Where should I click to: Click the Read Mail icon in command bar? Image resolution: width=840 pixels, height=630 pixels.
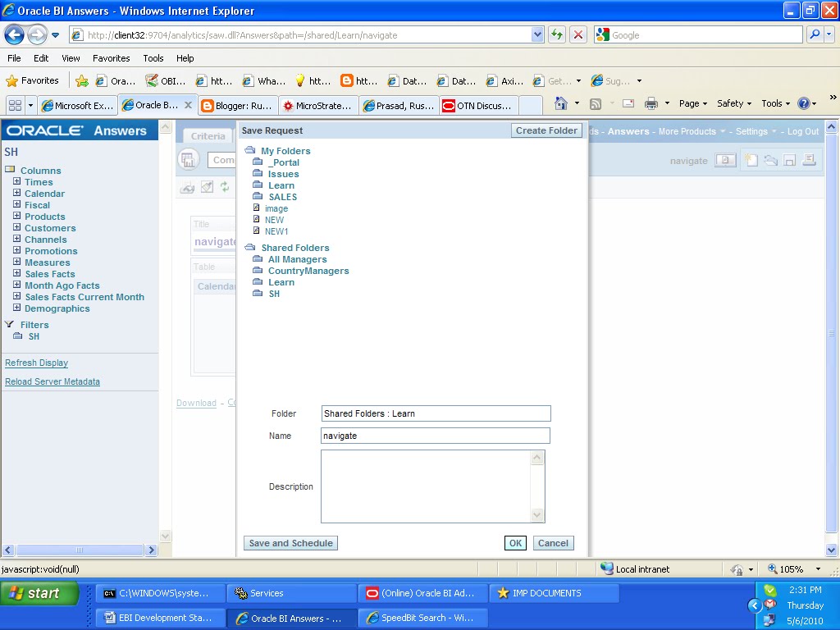[x=628, y=104]
